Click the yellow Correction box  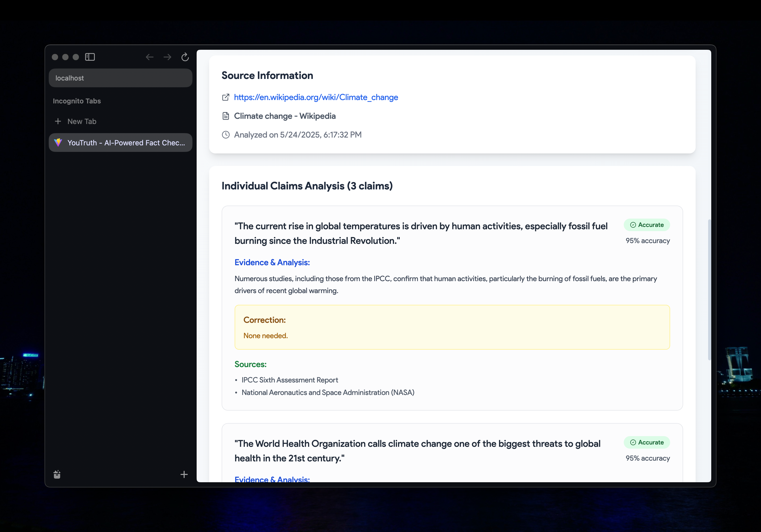(x=452, y=327)
